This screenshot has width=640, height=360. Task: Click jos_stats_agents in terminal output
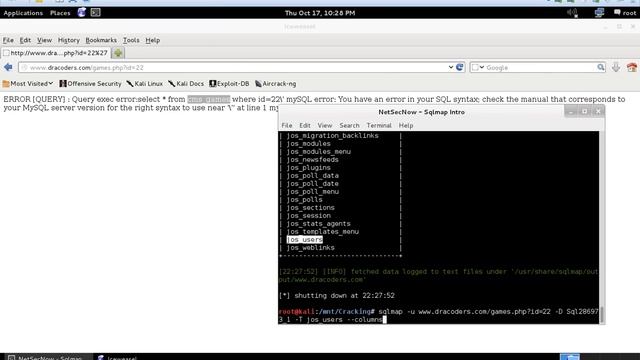(318, 224)
